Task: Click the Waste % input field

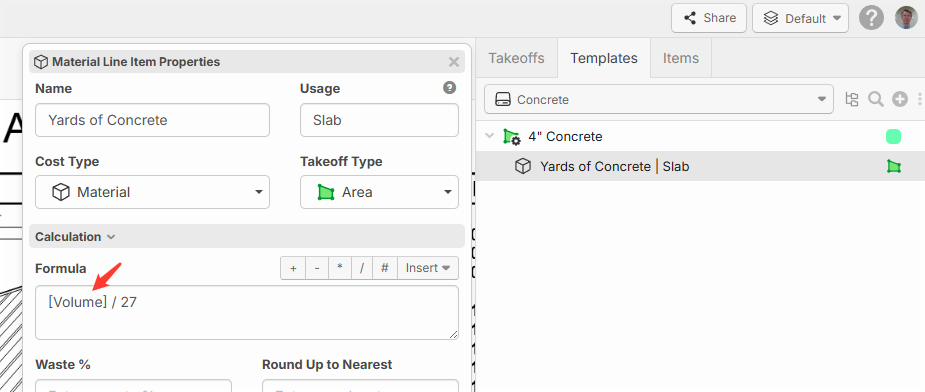Action: (133, 386)
